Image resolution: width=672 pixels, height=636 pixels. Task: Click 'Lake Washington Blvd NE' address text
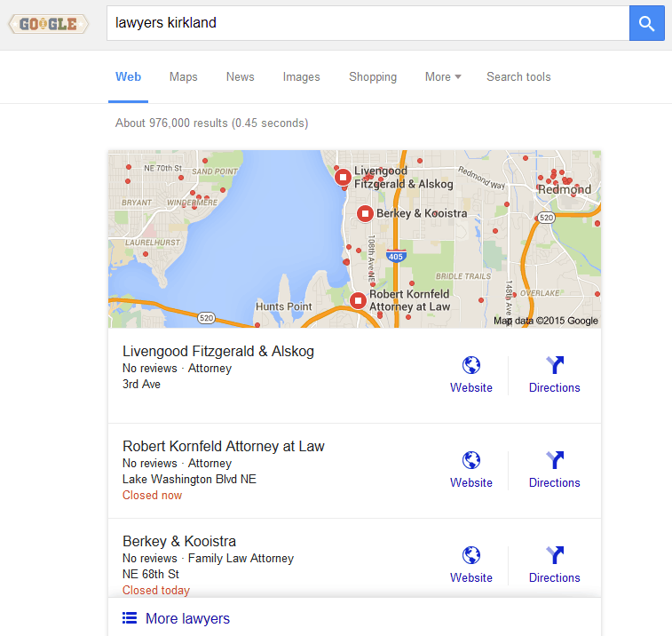(x=189, y=479)
